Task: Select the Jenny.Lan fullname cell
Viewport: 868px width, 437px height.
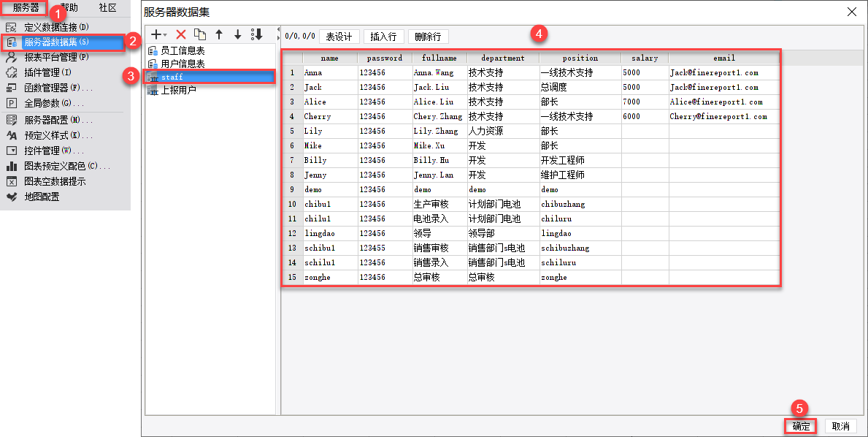Action: (x=439, y=175)
